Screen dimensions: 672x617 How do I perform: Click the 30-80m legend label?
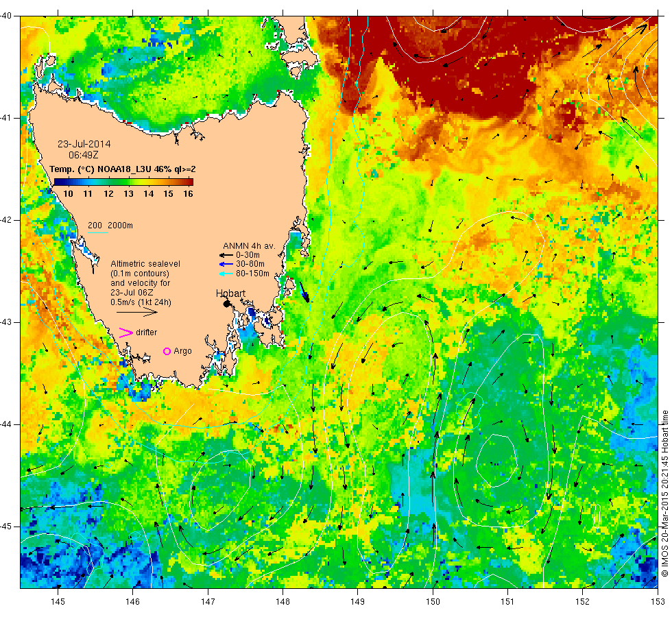(x=250, y=264)
